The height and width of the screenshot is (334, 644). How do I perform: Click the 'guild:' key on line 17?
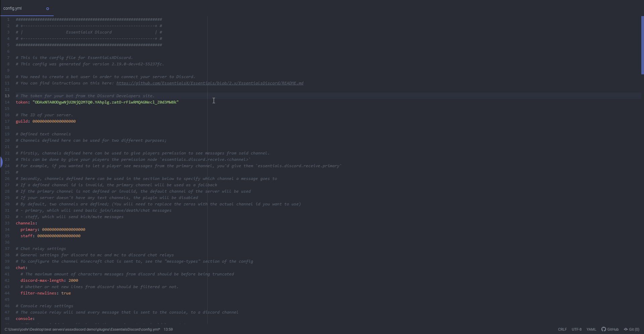pyautogui.click(x=23, y=121)
